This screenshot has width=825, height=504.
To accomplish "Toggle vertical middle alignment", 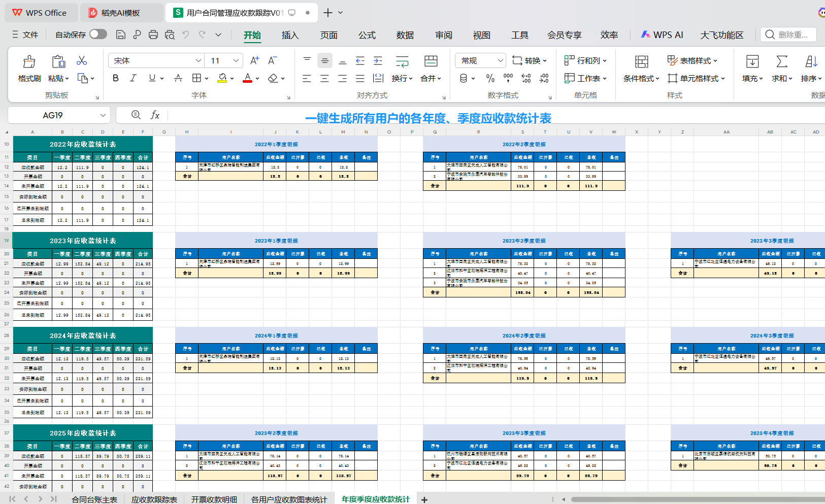I will tap(325, 60).
